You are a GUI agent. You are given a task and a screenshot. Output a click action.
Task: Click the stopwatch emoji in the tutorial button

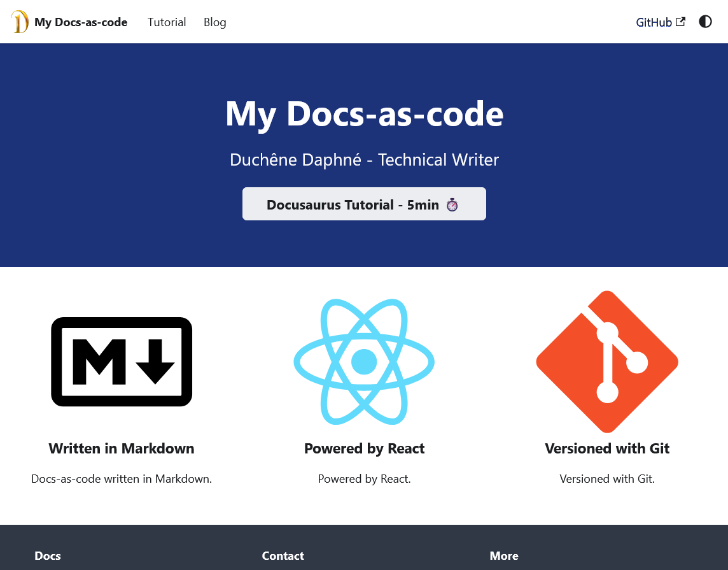(452, 204)
